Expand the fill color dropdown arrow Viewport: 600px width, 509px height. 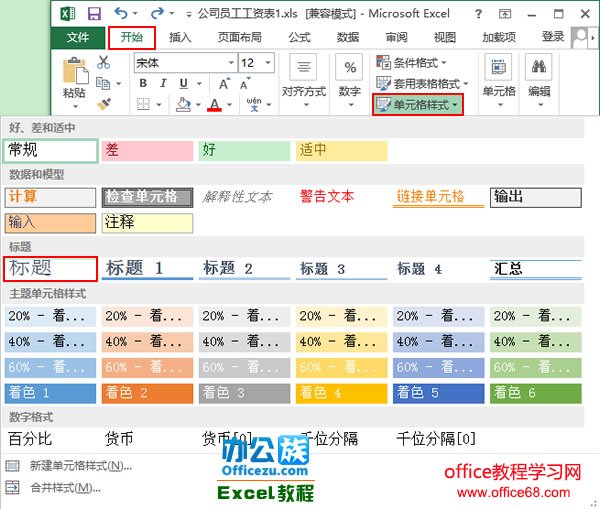pos(198,104)
